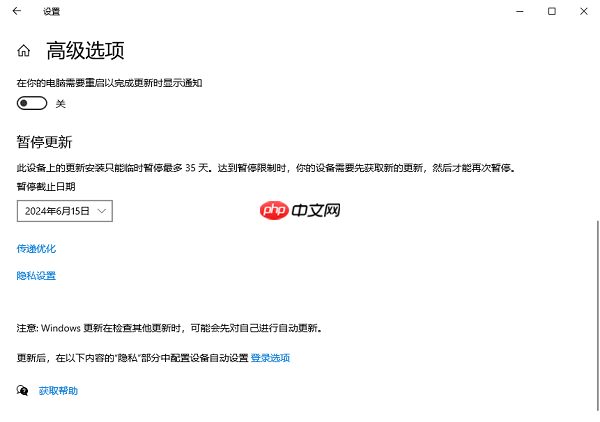The height and width of the screenshot is (422, 600).
Task: Expand the date list using chevron arrow
Action: point(101,210)
